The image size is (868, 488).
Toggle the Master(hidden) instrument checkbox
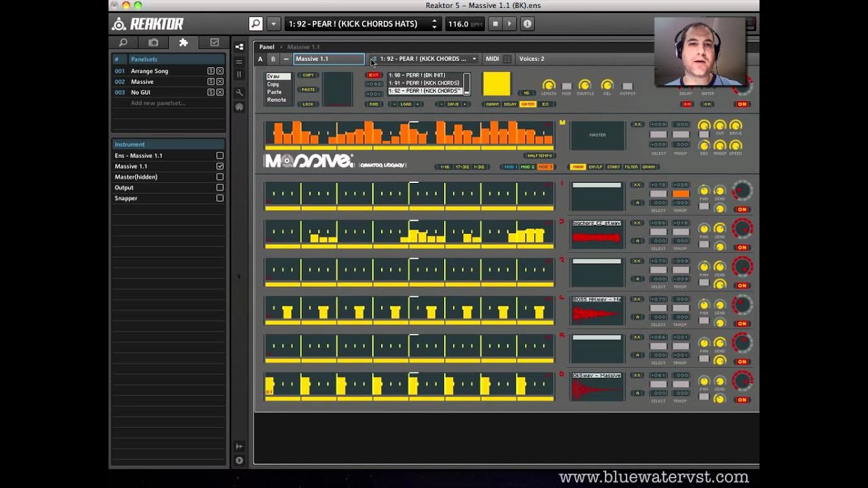(220, 177)
